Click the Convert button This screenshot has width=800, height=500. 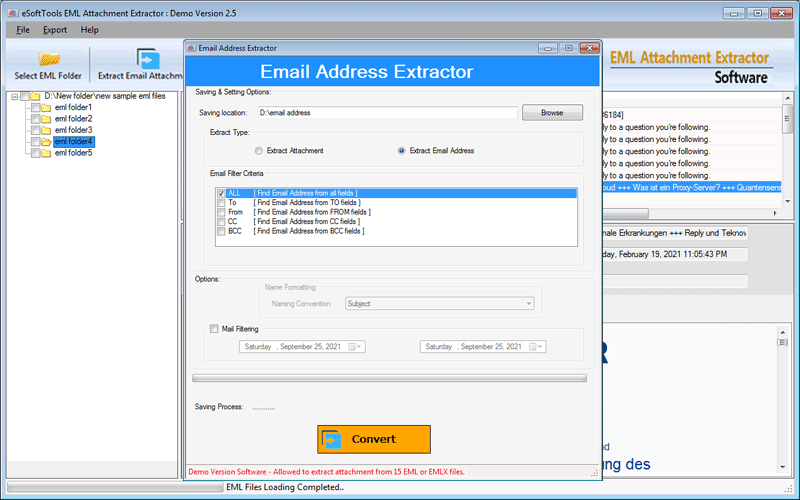[374, 439]
